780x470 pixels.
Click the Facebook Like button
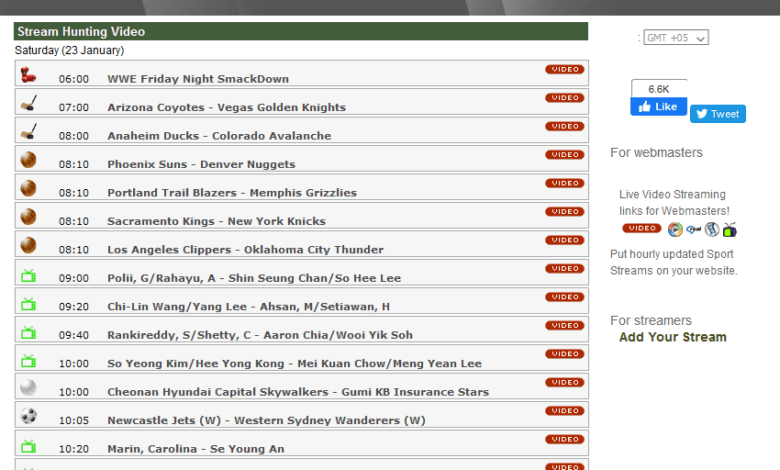pos(659,106)
